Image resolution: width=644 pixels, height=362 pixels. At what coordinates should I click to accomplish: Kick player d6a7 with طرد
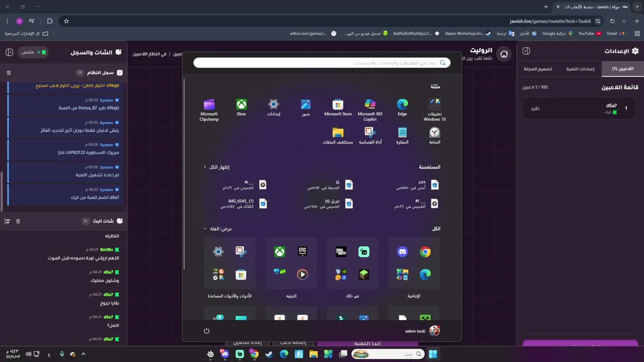[535, 108]
